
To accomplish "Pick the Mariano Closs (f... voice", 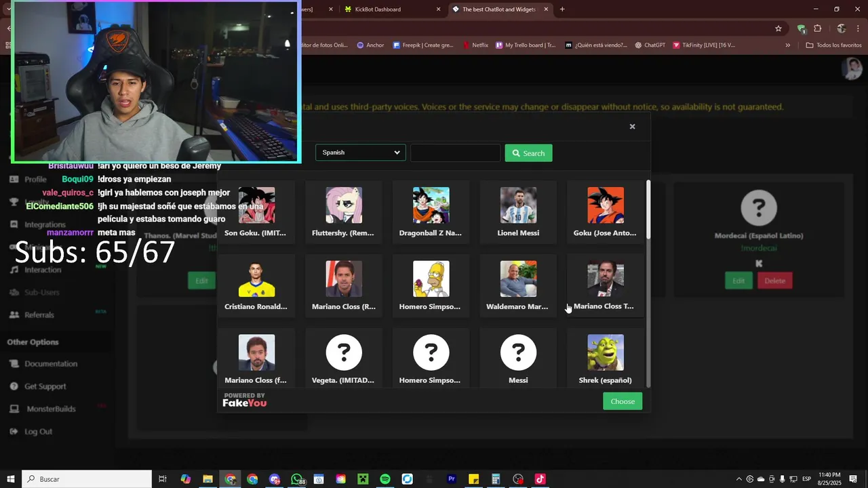I will click(256, 359).
